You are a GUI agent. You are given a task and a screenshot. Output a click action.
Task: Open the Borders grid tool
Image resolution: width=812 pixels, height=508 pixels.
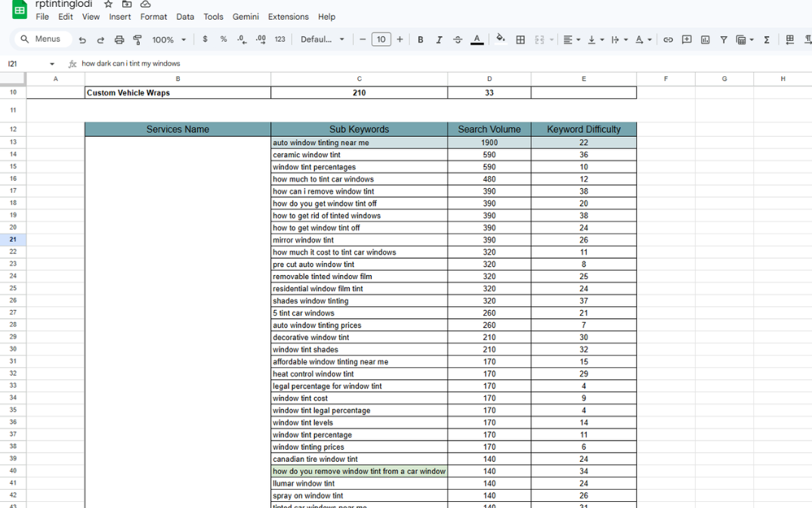point(520,40)
